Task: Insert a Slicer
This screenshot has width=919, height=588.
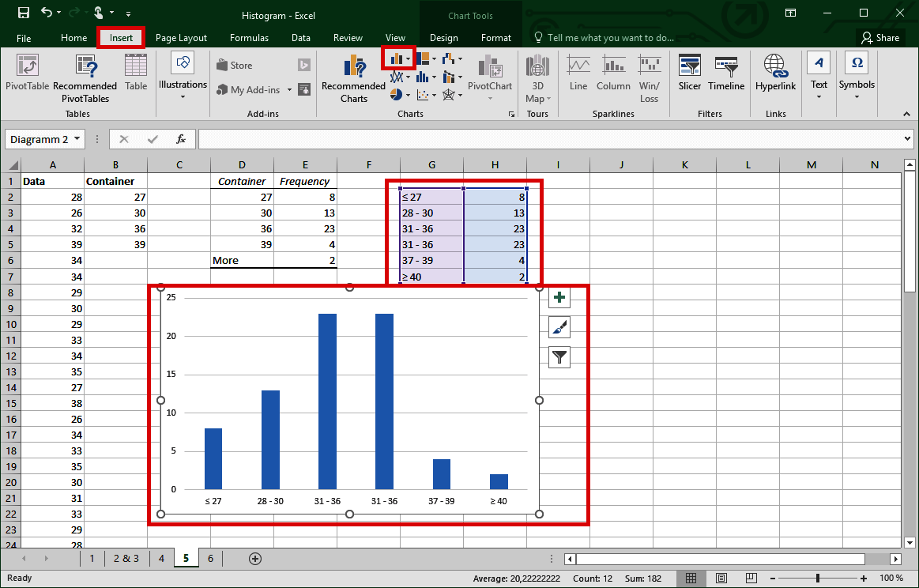Action: coord(689,77)
